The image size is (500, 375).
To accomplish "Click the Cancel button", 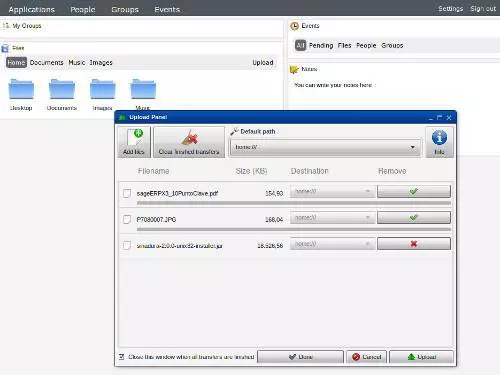I will [366, 357].
